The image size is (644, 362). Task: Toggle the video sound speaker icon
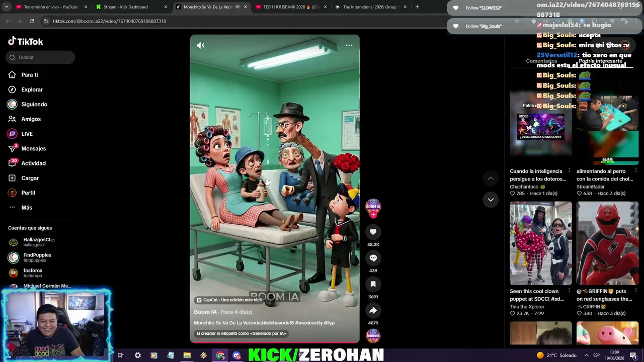tap(201, 45)
